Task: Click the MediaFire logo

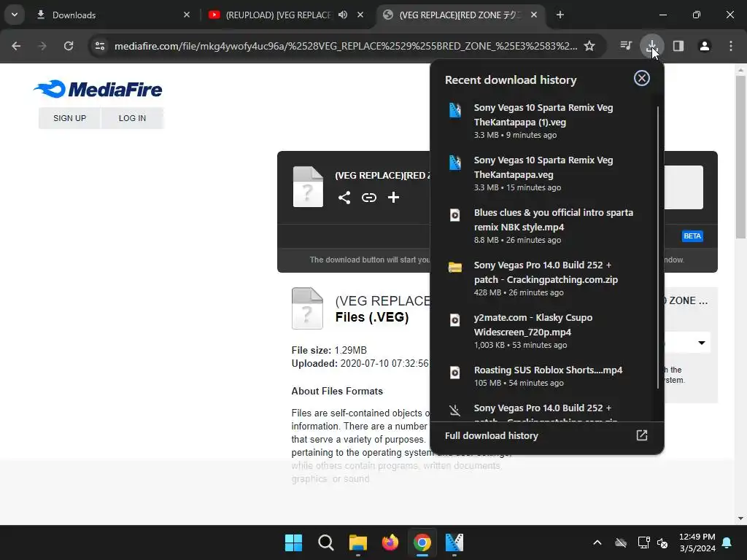Action: (x=98, y=89)
